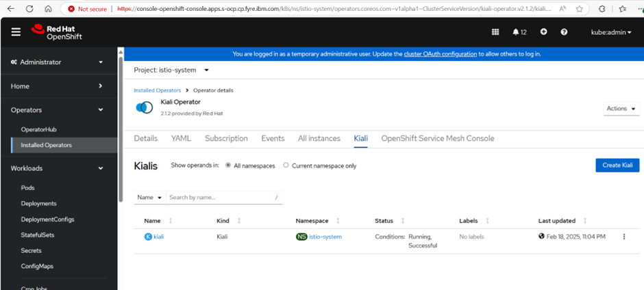Open Project istio-system dropdown
The image size is (644, 290).
(172, 70)
